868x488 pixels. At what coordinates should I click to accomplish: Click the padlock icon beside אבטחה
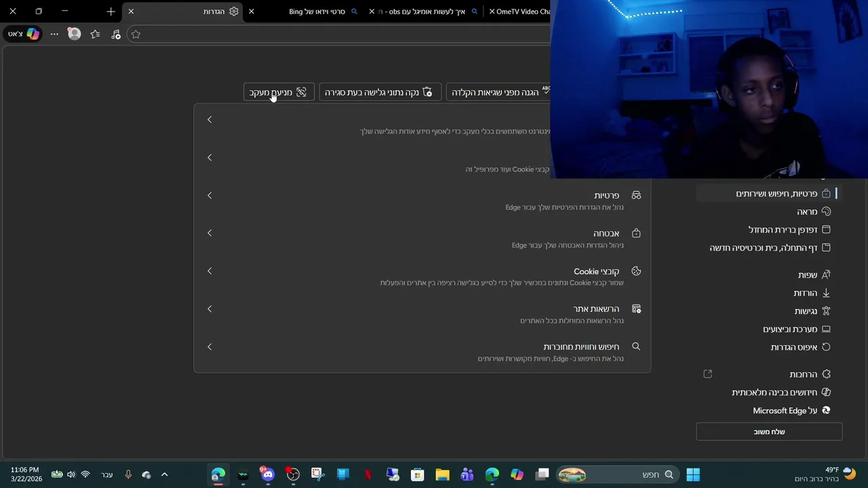[x=636, y=233]
